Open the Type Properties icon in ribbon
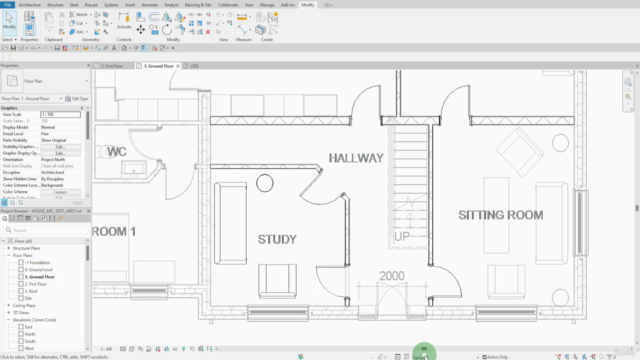 tap(29, 17)
